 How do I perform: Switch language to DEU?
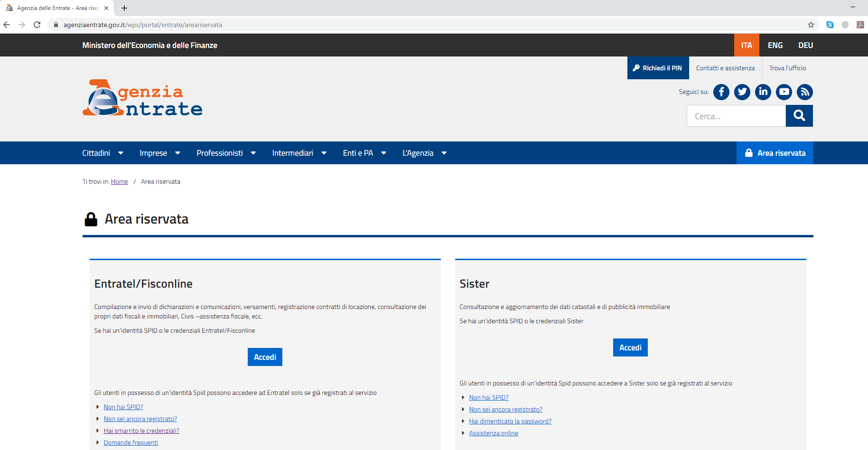[x=805, y=45]
